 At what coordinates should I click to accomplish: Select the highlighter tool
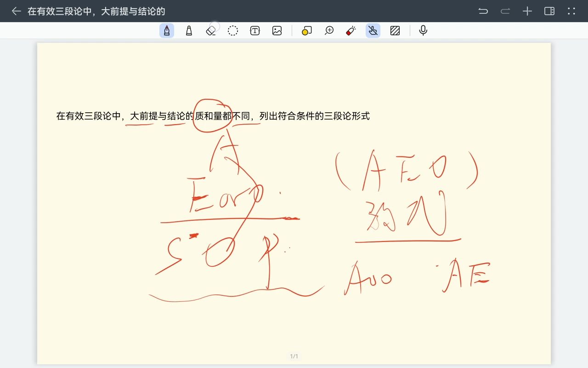pyautogui.click(x=306, y=30)
